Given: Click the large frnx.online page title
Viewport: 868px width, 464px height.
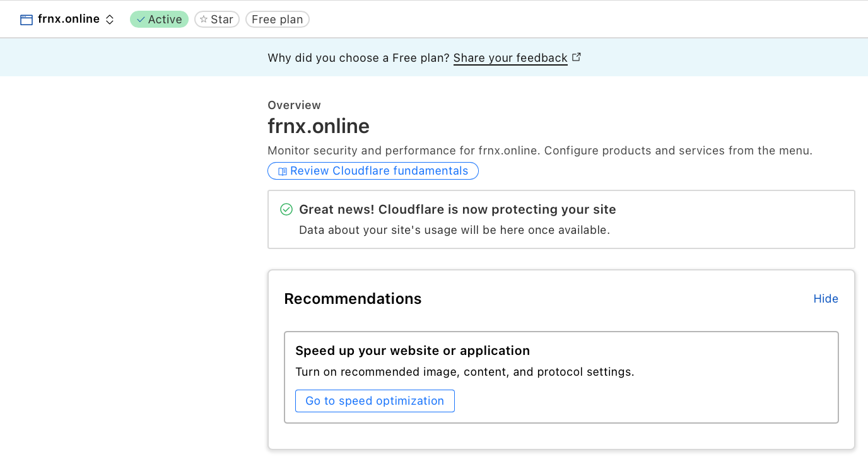Looking at the screenshot, I should (319, 126).
